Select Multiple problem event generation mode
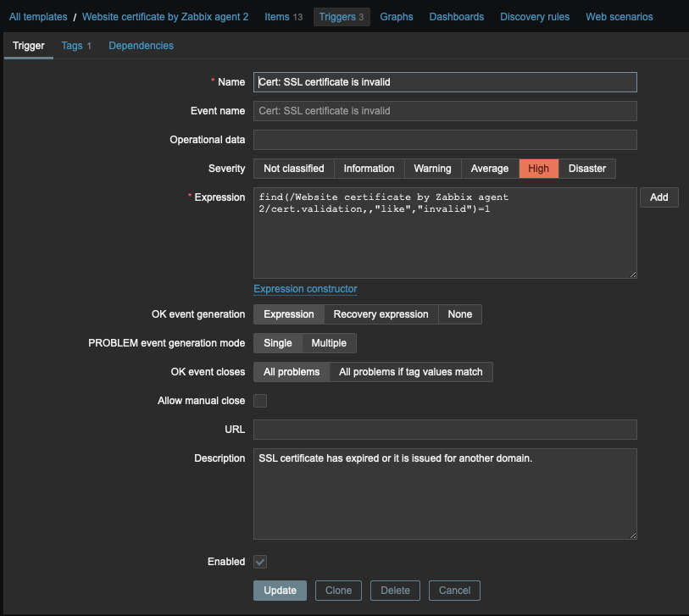Screen dimensions: 689x616 (329, 343)
